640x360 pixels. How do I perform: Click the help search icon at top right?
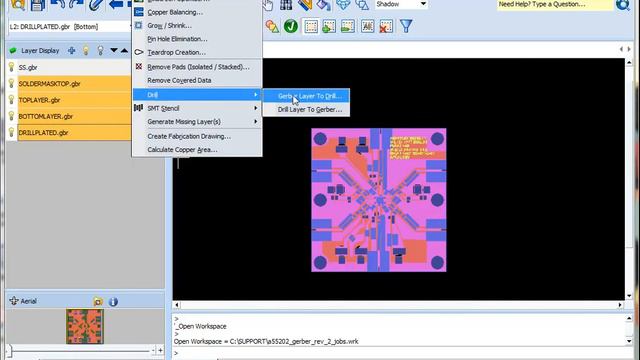coord(623,4)
